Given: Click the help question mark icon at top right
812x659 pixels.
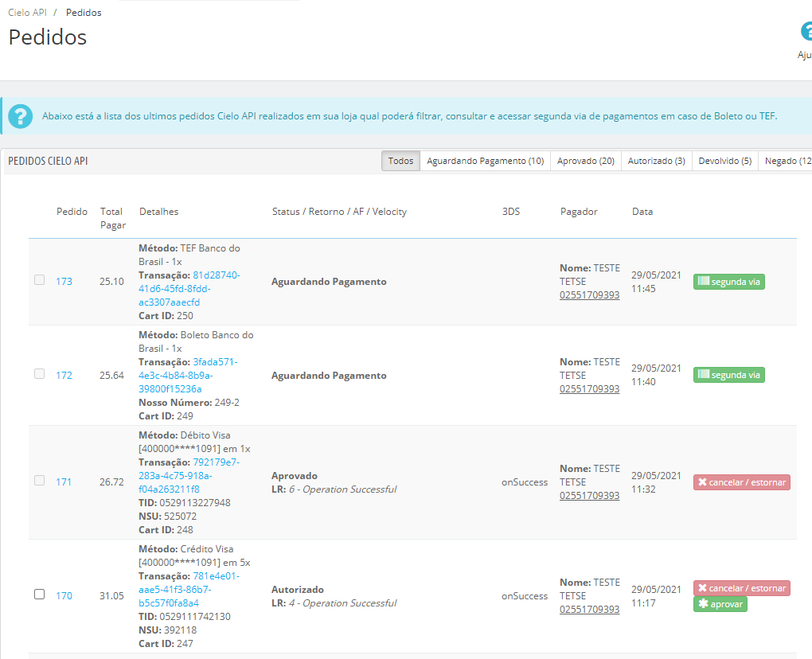Looking at the screenshot, I should (806, 31).
